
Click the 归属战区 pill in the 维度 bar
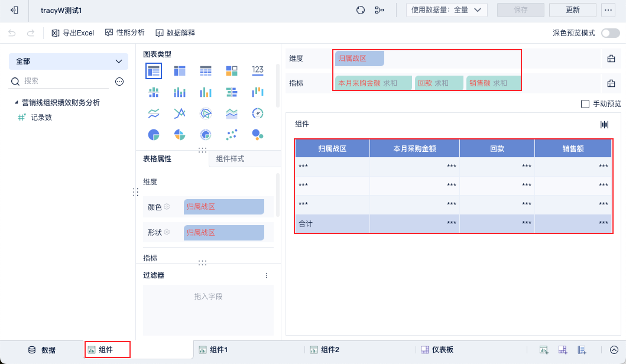click(359, 58)
